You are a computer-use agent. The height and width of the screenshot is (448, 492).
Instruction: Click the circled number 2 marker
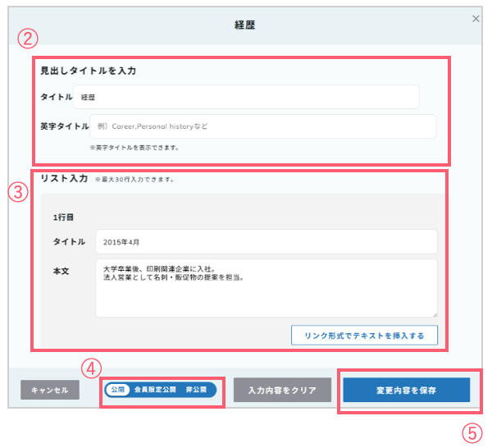[28, 39]
